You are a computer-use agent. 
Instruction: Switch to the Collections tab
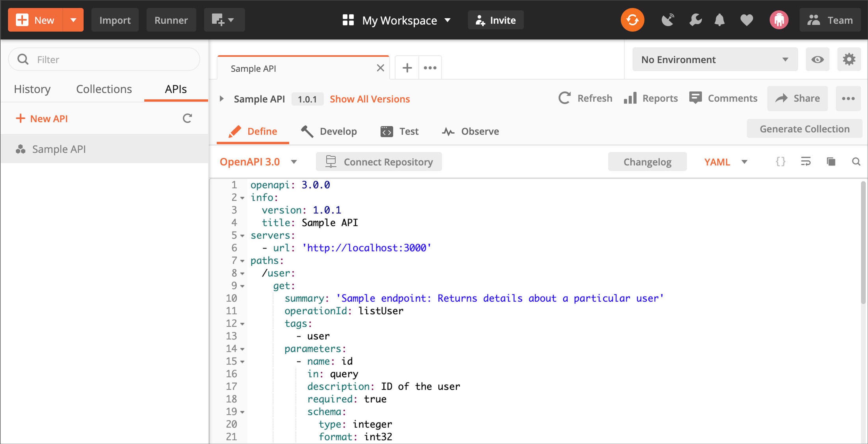pos(104,89)
